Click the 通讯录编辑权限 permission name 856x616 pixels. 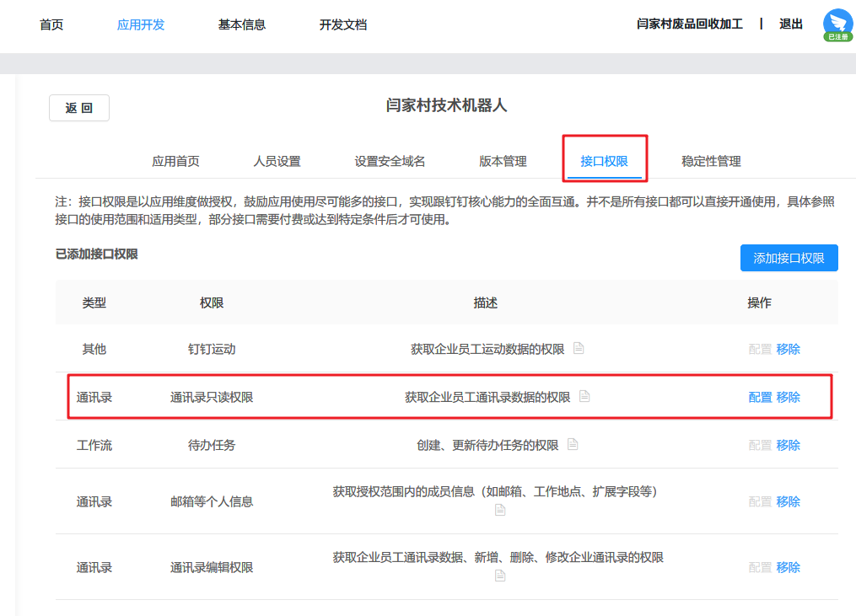212,567
